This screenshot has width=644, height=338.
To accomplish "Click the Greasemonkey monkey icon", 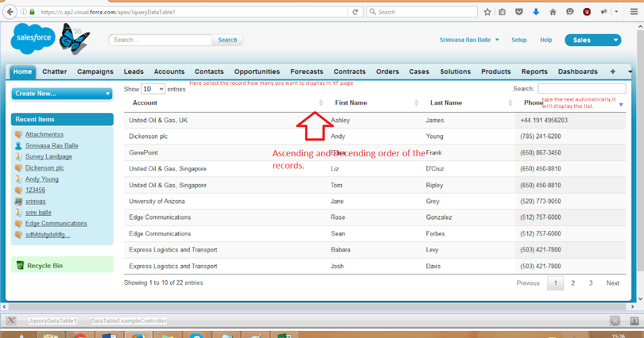I will (604, 11).
